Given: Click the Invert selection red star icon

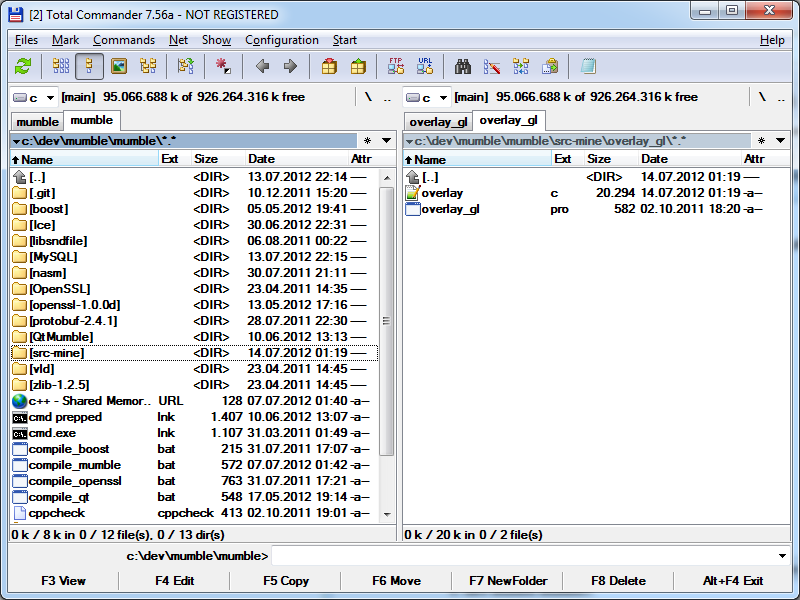Looking at the screenshot, I should pos(223,67).
